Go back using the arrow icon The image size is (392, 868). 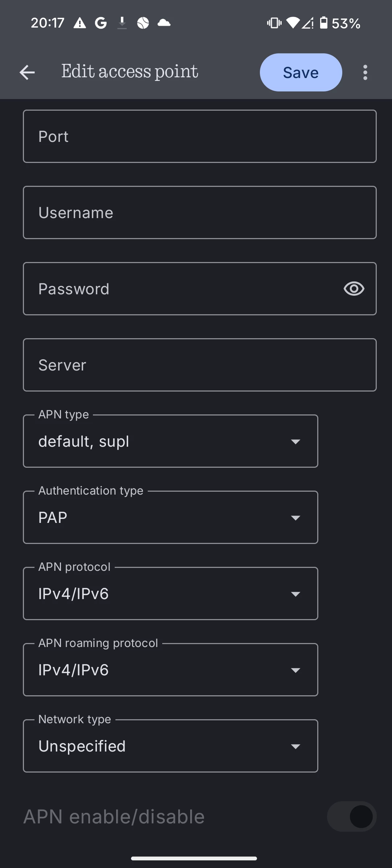27,73
